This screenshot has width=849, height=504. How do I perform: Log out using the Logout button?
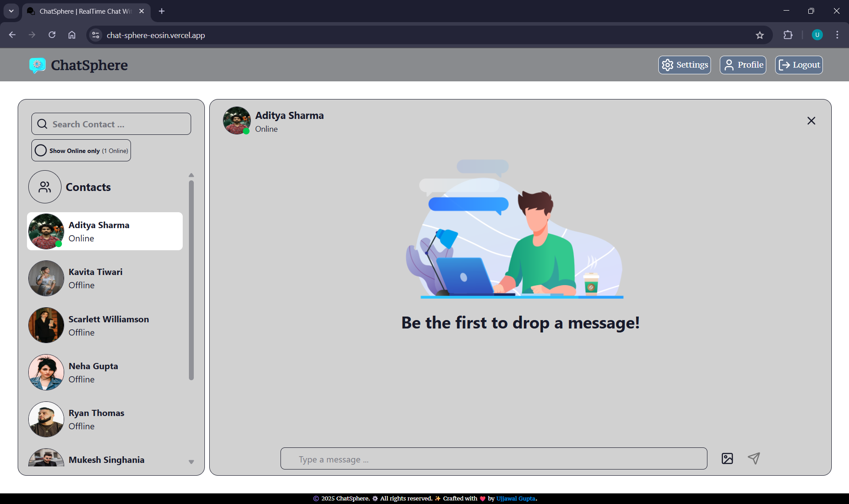[x=799, y=65]
